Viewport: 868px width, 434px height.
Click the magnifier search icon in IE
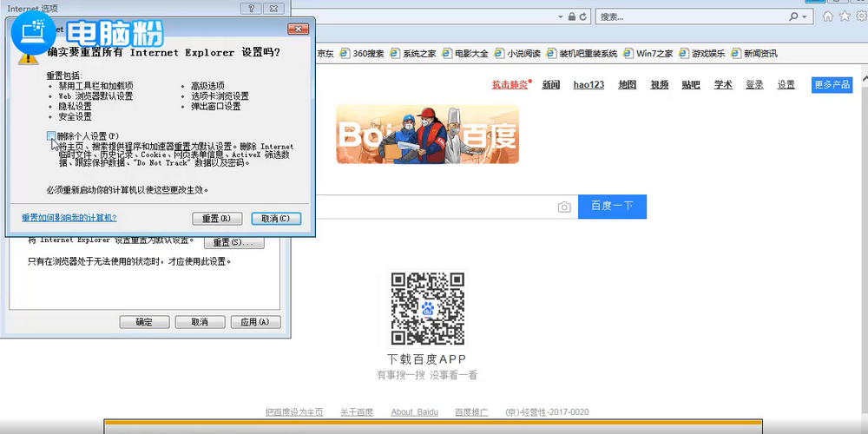tap(794, 16)
